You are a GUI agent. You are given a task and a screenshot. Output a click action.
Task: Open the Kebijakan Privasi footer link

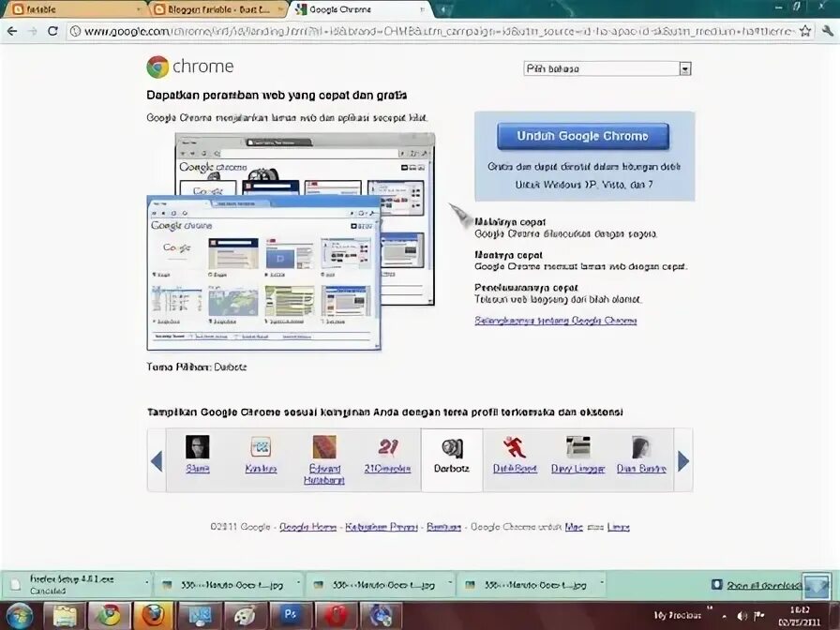382,527
